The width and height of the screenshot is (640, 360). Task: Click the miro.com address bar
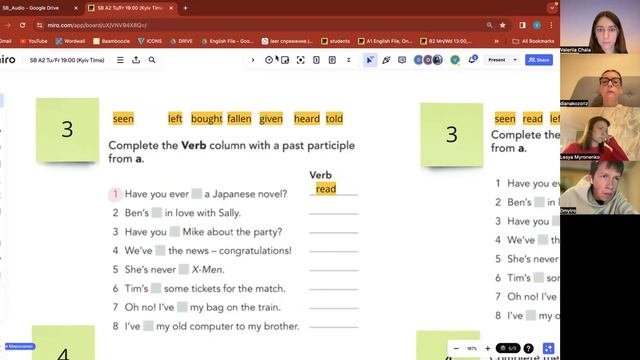tap(261, 25)
